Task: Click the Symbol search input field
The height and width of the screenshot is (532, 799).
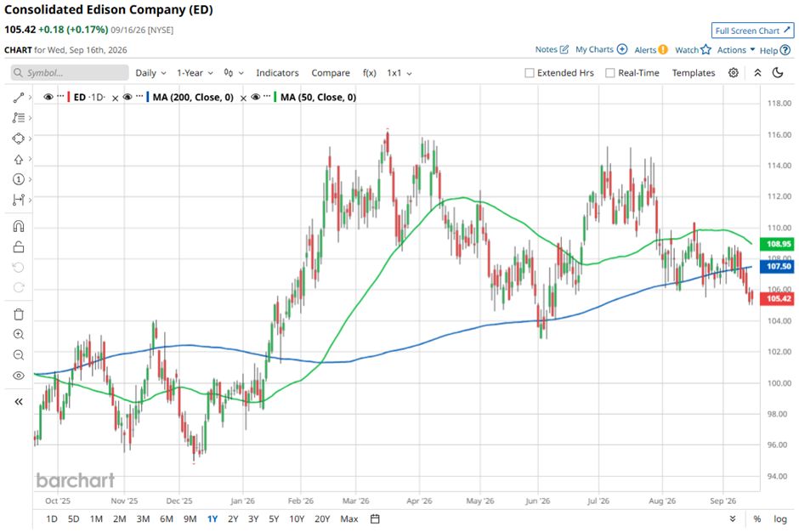Action: 70,73
